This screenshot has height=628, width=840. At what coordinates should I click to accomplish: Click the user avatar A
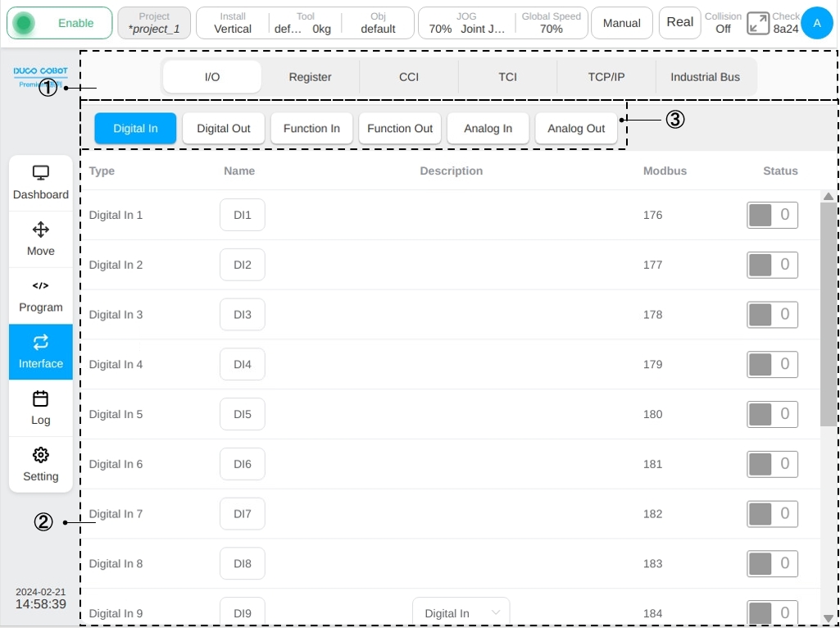(x=817, y=23)
